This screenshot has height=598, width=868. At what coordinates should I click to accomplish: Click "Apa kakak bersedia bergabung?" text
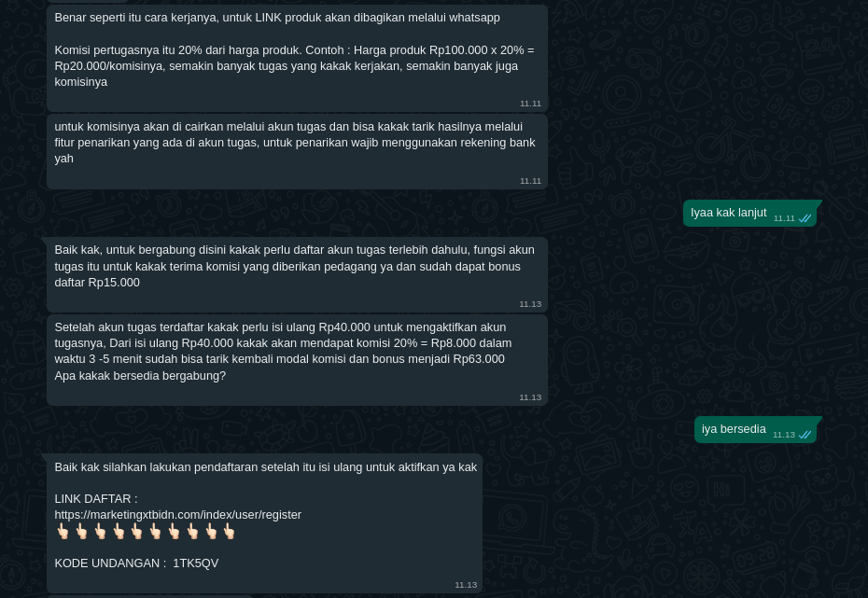pos(140,376)
